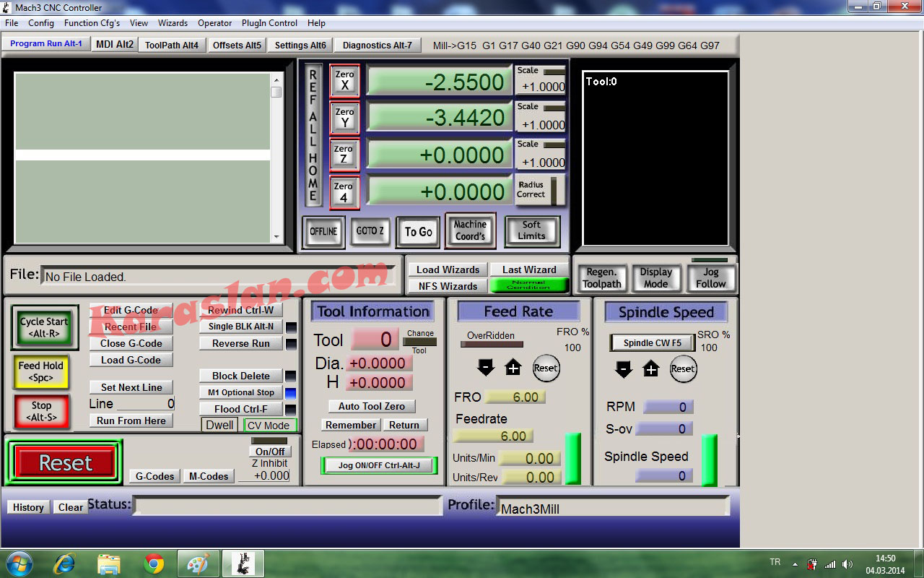The width and height of the screenshot is (924, 578).
Task: Click the Zero Y axis button
Action: (x=344, y=118)
